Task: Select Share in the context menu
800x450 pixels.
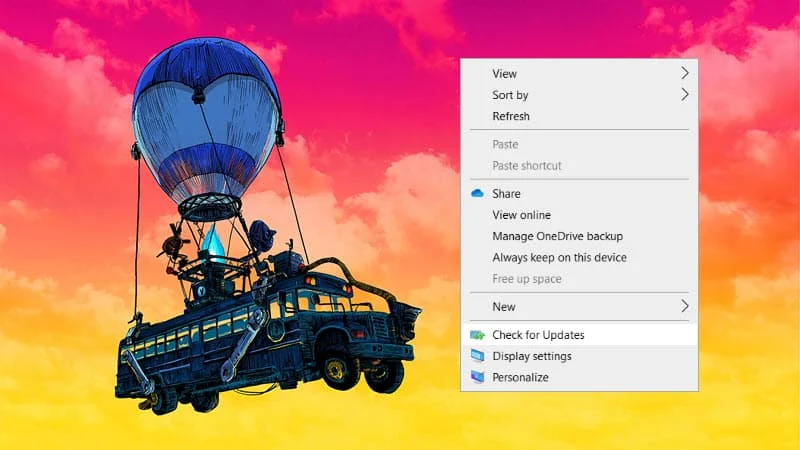Action: [579, 194]
